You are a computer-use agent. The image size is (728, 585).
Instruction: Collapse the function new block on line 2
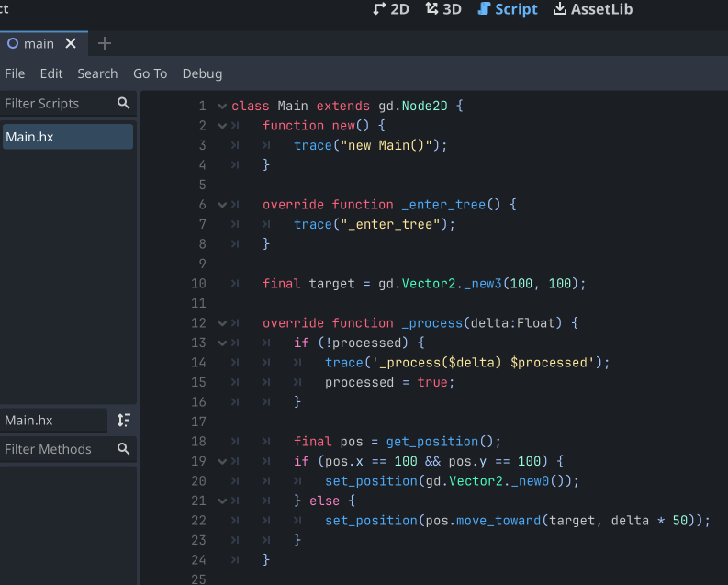tap(222, 126)
